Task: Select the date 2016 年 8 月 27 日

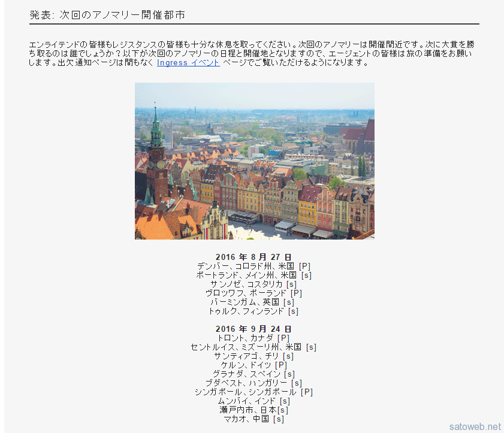Action: [x=253, y=257]
